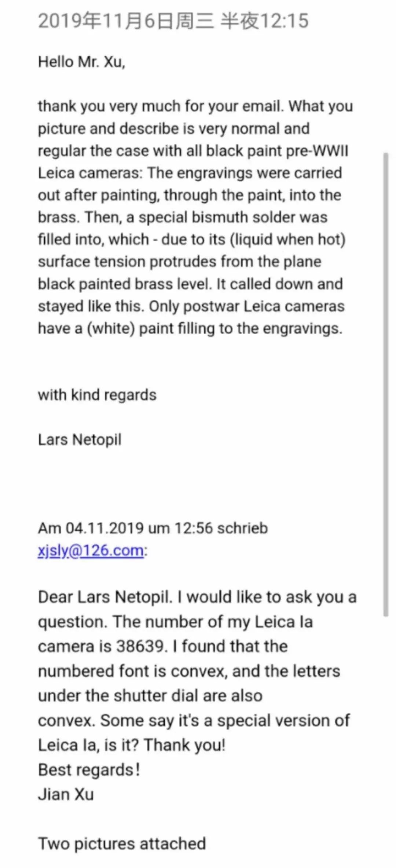Screen dimensions: 396x868
Task: Click the quoted header "Am 04.11.2019 um 12:56 schrieb"
Action: [153, 528]
